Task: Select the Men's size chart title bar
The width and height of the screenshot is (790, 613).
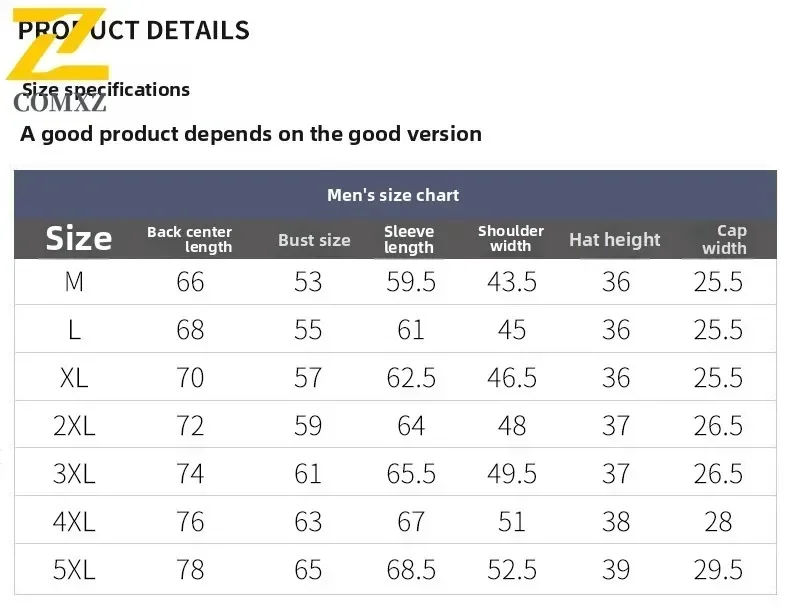Action: [x=393, y=195]
